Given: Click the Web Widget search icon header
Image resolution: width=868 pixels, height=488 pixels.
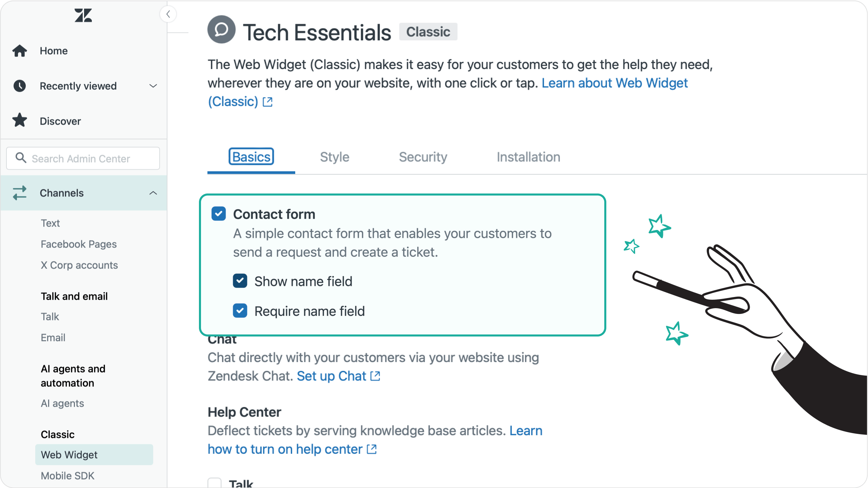Looking at the screenshot, I should coord(222,30).
